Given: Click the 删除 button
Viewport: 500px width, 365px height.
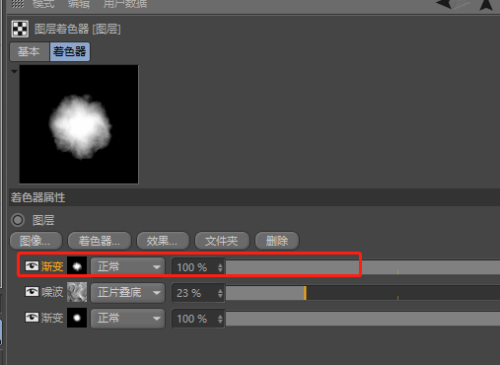Looking at the screenshot, I should click(277, 241).
